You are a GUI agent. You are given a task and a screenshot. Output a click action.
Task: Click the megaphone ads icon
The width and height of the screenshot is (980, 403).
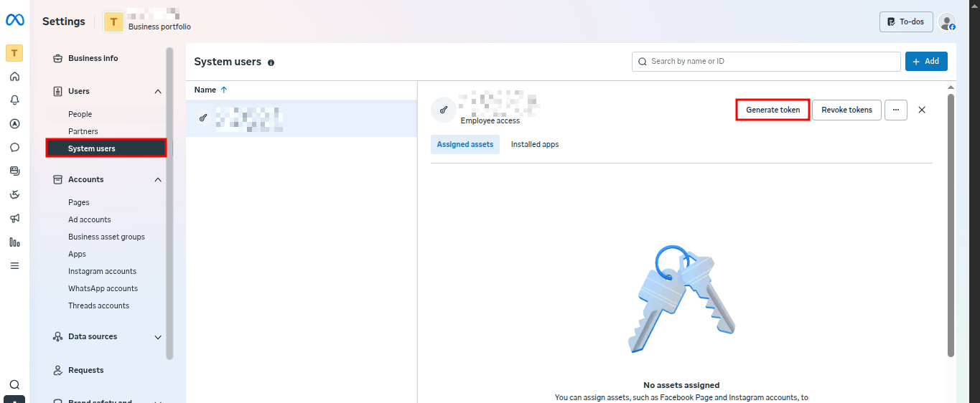14,218
